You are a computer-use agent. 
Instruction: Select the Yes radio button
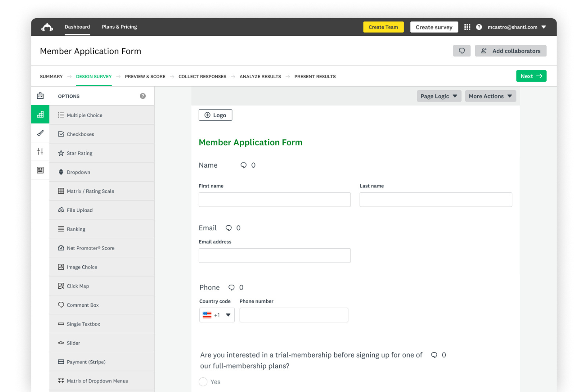[203, 382]
